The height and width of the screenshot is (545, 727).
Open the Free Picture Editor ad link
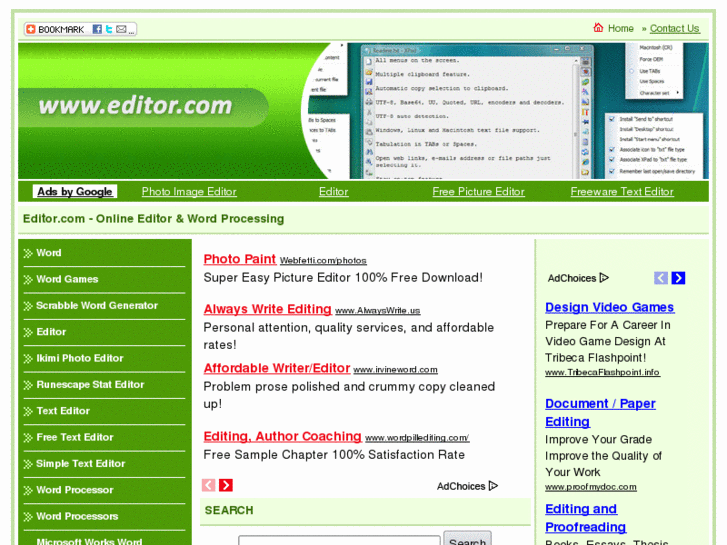pos(478,192)
